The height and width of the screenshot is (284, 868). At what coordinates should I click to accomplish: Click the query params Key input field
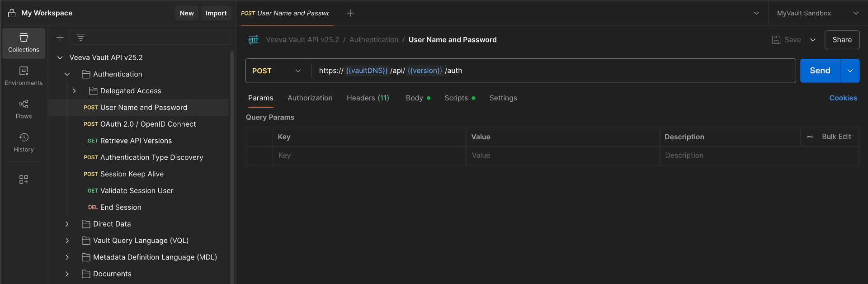[x=369, y=156]
